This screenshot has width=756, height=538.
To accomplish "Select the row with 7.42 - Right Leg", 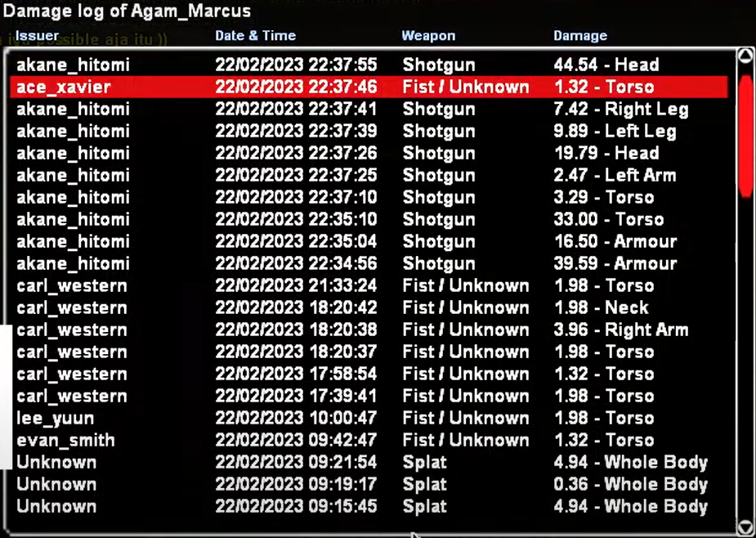I will tap(369, 109).
